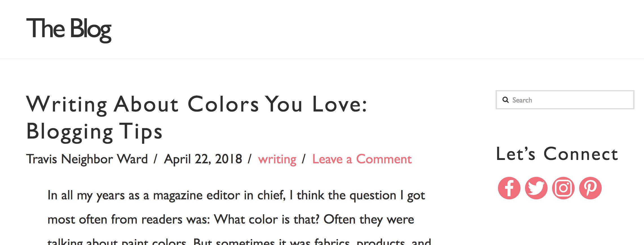Viewport: 644px width, 245px height.
Task: Click 'The Blog' site title
Action: coord(69,29)
